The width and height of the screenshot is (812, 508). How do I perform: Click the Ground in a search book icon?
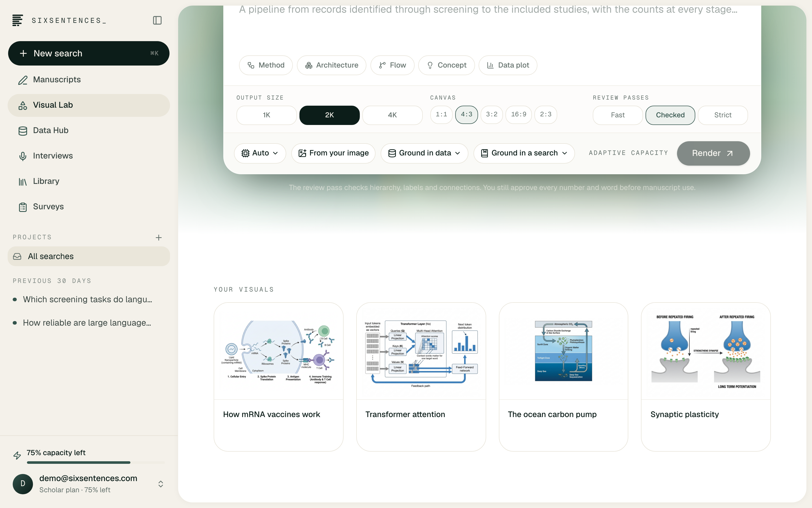click(x=484, y=153)
